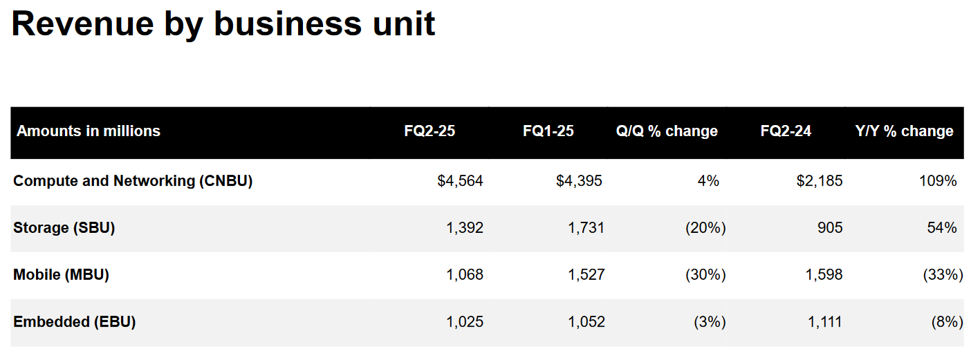The height and width of the screenshot is (360, 980).
Task: Click the 'Revenue by business unit' title
Action: (x=223, y=24)
